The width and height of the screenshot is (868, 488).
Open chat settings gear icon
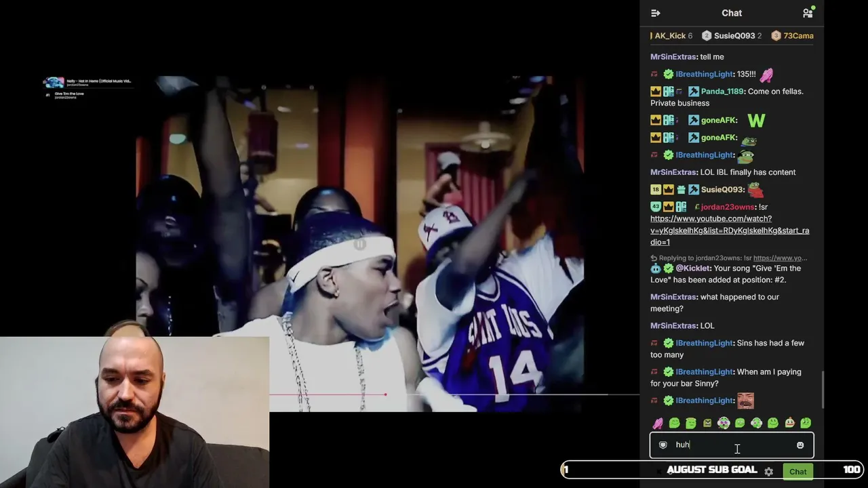click(768, 471)
